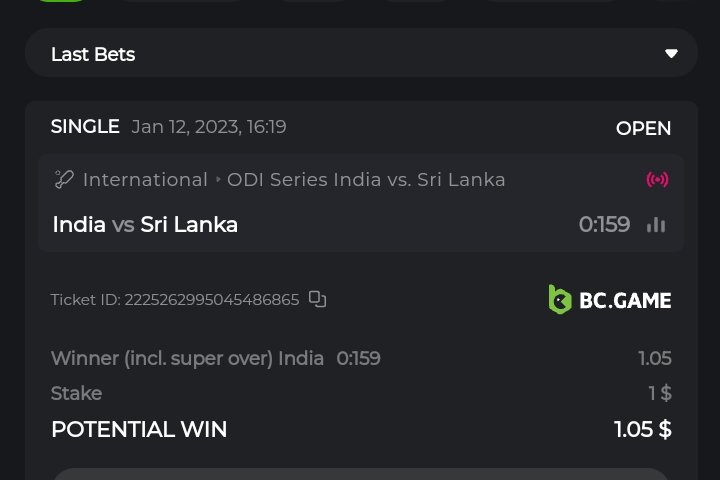Click the bet date Jan 12, 2023, 16:19
The image size is (720, 480).
pos(209,127)
